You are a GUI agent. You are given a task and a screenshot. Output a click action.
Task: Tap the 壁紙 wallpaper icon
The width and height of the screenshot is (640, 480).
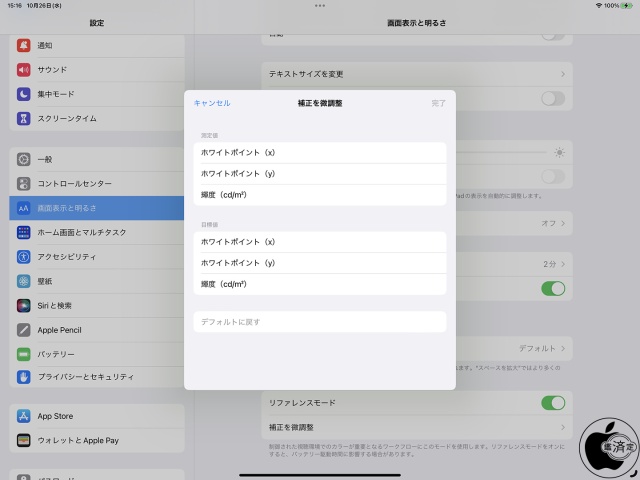[x=24, y=281]
